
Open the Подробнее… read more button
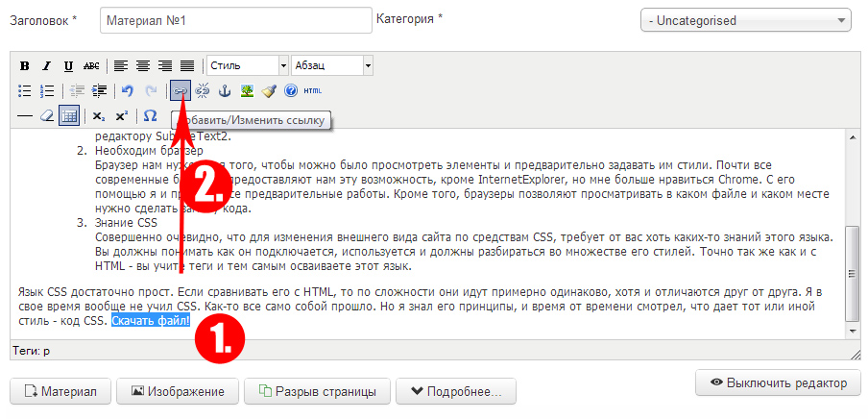[x=456, y=392]
